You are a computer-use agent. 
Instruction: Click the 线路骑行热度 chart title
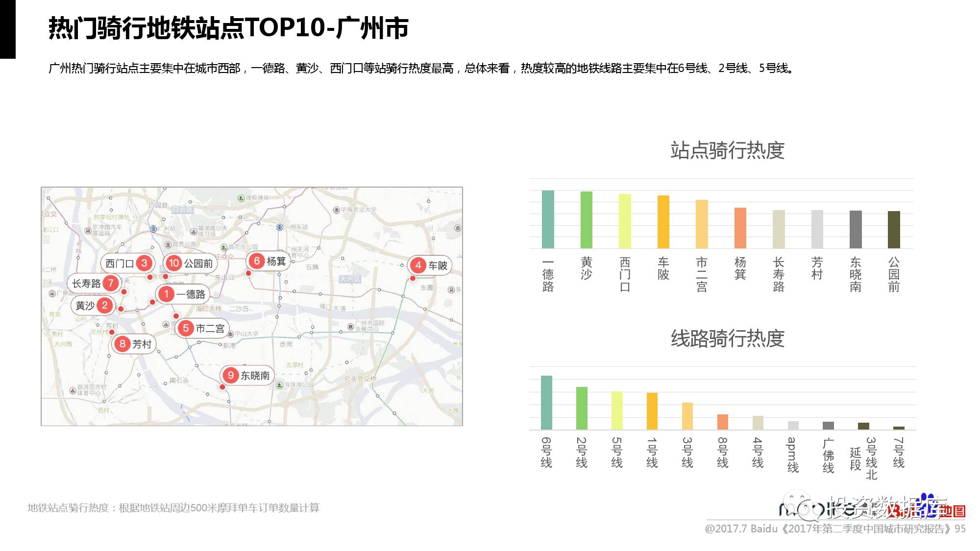pyautogui.click(x=727, y=338)
